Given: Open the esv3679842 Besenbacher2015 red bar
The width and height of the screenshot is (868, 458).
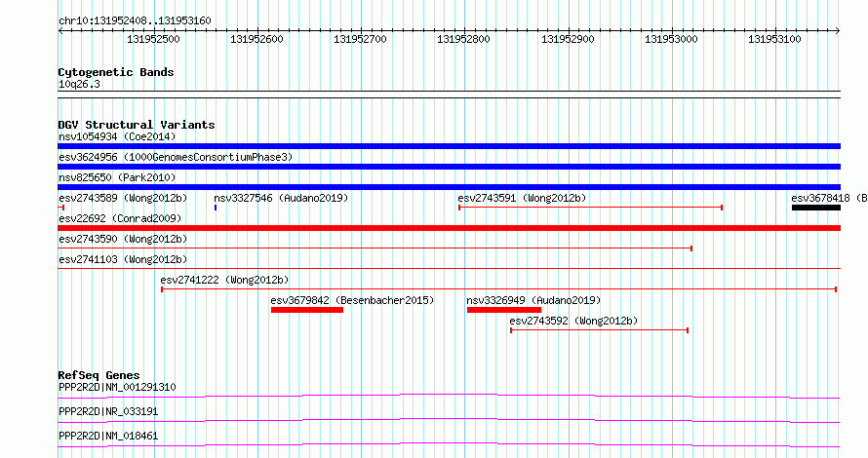Looking at the screenshot, I should [307, 310].
